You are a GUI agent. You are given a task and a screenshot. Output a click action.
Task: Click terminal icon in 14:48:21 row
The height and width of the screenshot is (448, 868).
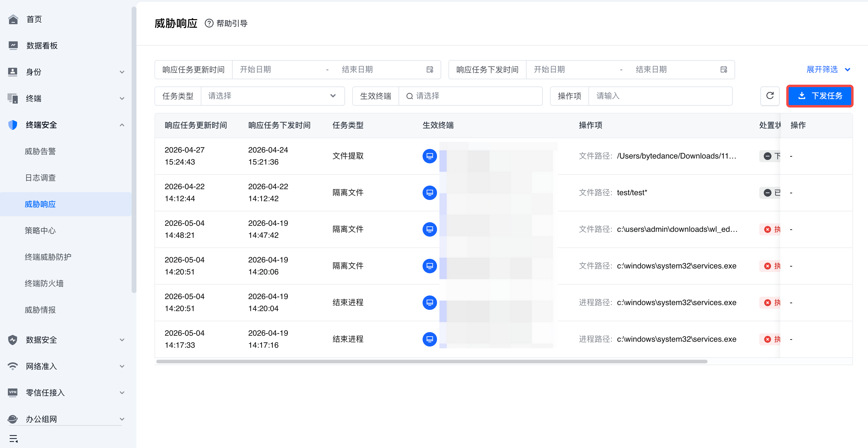(x=429, y=229)
